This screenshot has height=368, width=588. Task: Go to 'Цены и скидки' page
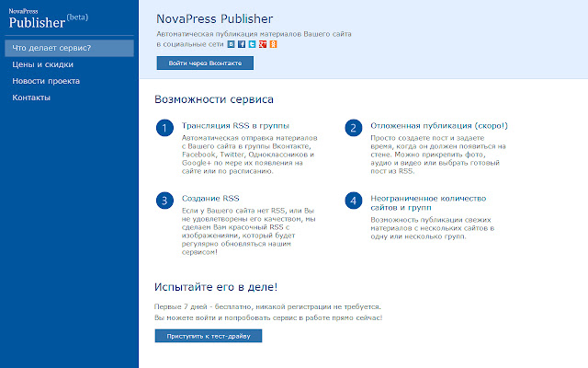pos(42,64)
